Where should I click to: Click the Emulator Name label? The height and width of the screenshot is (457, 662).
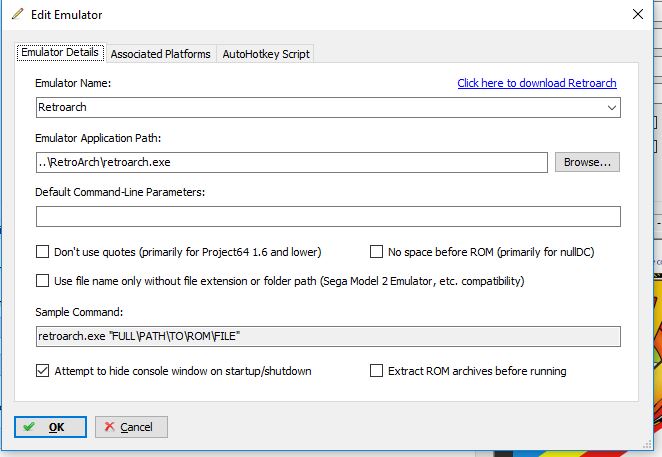(x=73, y=83)
